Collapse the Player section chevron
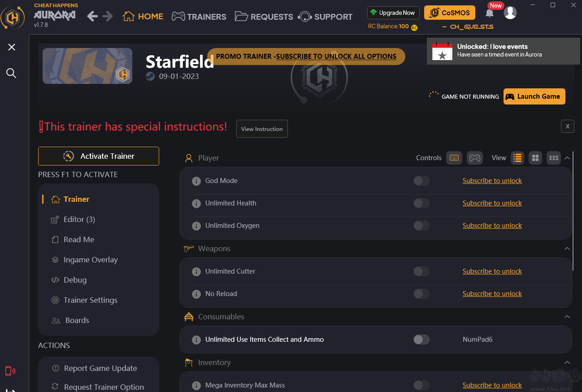Screen dimensions: 582x392 (x=567, y=158)
